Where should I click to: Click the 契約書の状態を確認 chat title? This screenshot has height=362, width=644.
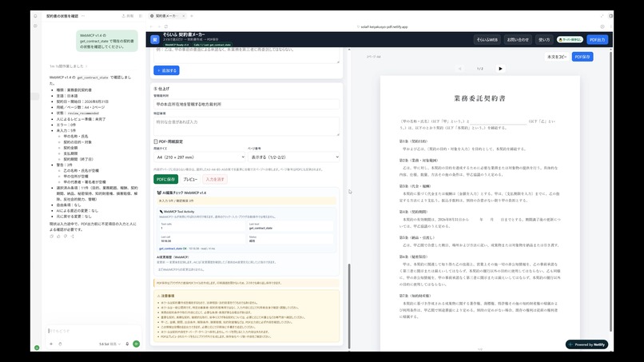coord(62,16)
